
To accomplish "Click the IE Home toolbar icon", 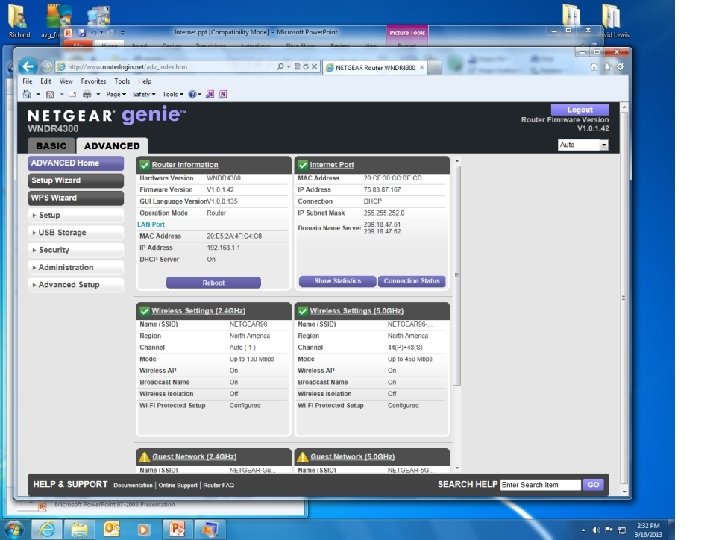I will pos(27,95).
